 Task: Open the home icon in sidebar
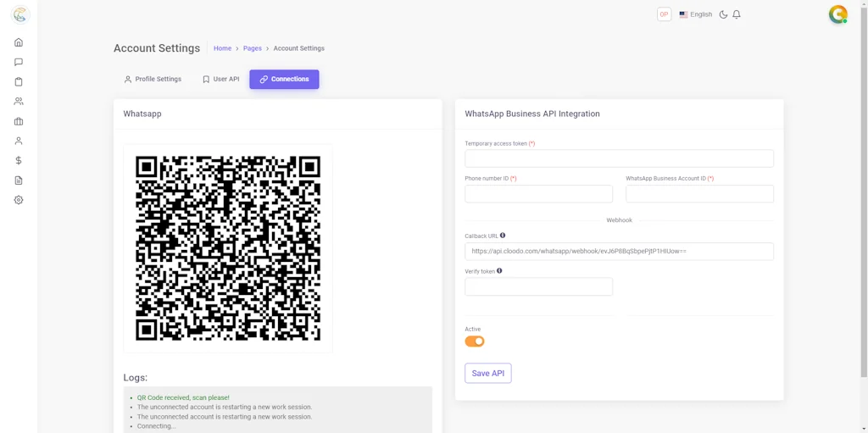coord(19,42)
